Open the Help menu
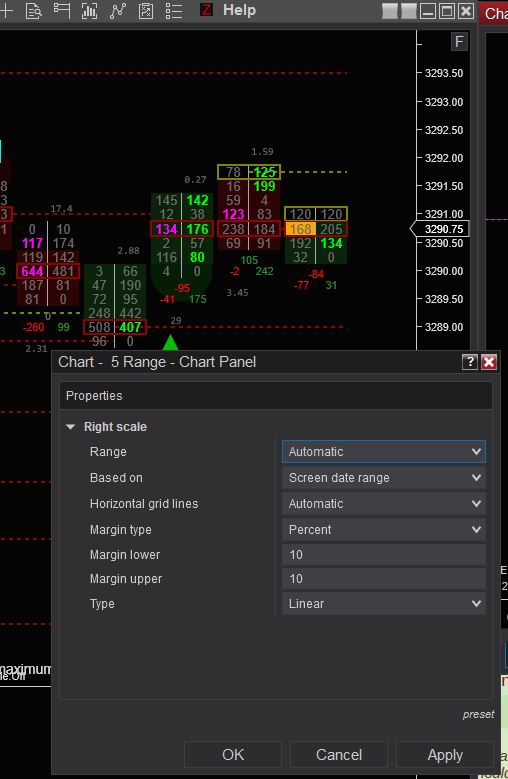Screen dimensions: 508x779 click(x=239, y=10)
